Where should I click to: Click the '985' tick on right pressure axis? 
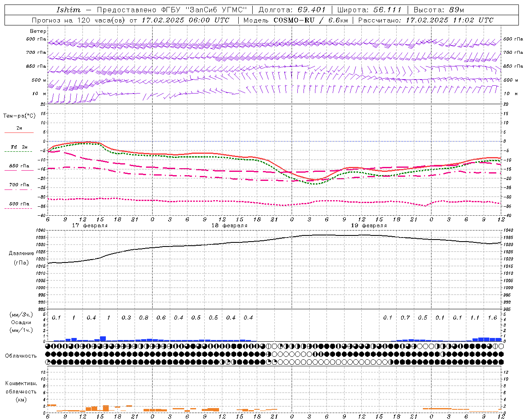508,309
